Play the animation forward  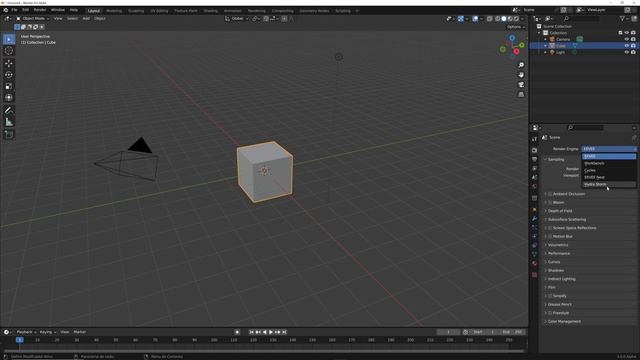tap(271, 332)
